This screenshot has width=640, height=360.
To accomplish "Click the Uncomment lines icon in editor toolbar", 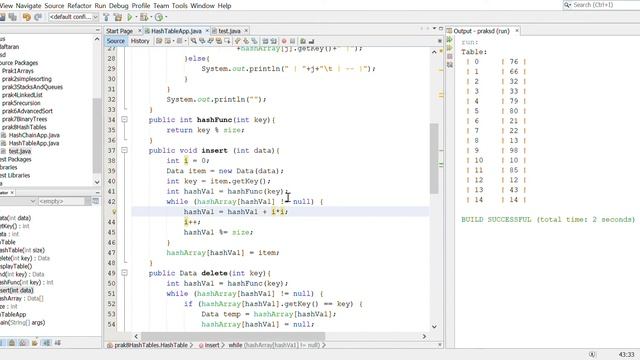I will click(x=311, y=41).
